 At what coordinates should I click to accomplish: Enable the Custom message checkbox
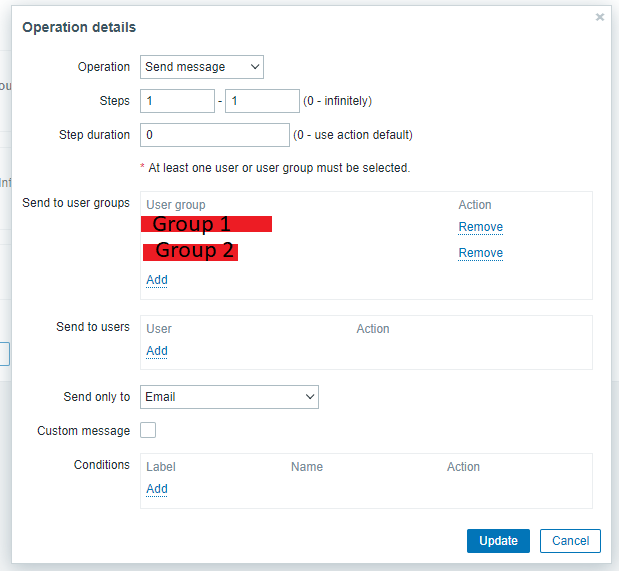pyautogui.click(x=148, y=431)
